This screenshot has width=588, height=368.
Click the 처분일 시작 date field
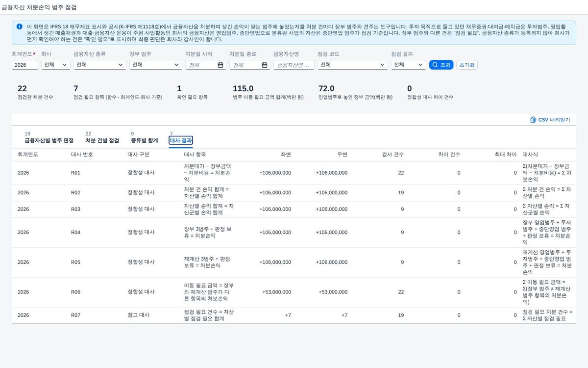pyautogui.click(x=206, y=65)
